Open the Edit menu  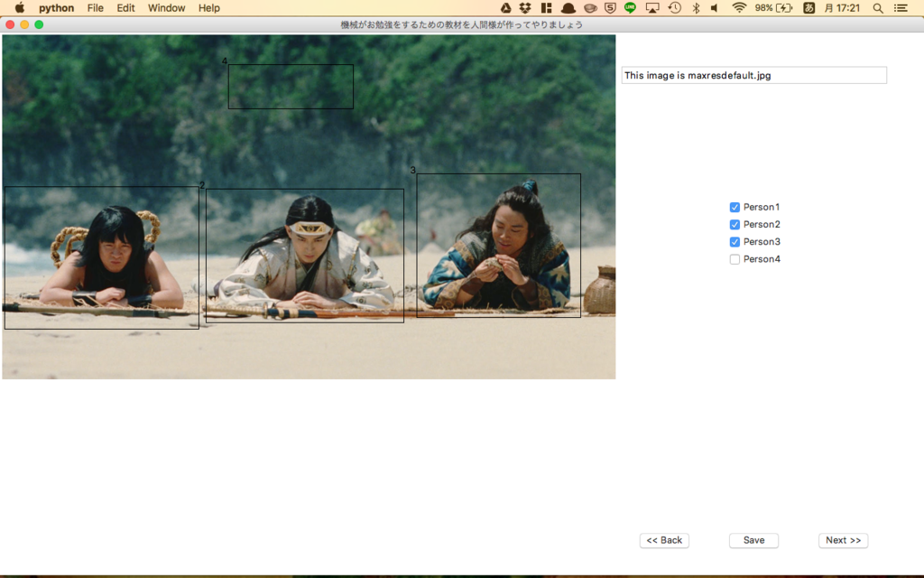click(x=125, y=7)
